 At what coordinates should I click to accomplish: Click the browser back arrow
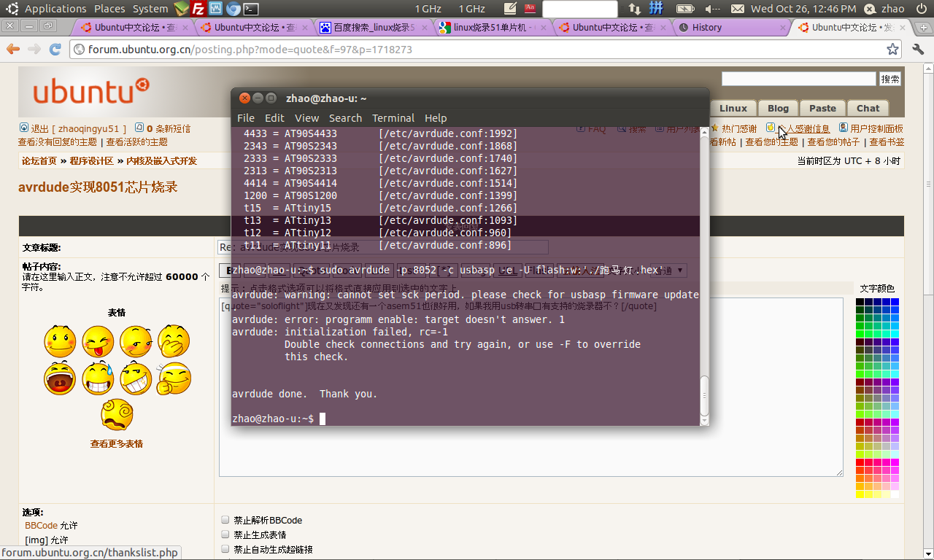tap(13, 49)
